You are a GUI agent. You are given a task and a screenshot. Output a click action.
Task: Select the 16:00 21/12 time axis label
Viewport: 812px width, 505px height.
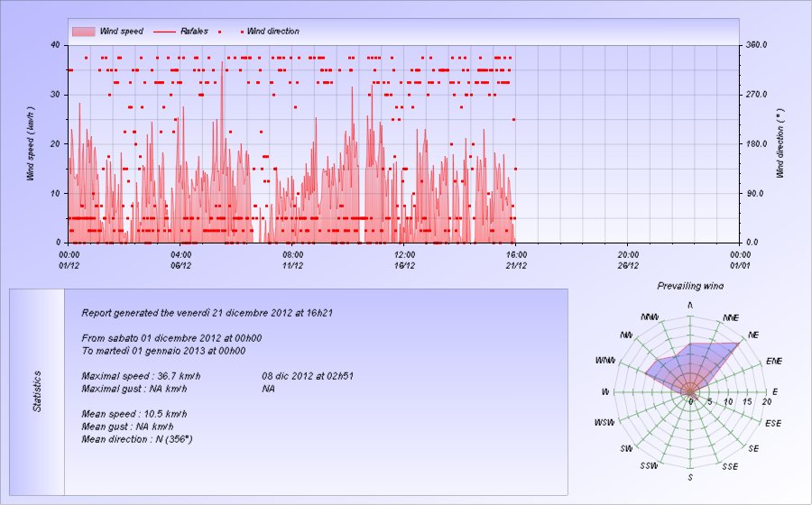516,261
